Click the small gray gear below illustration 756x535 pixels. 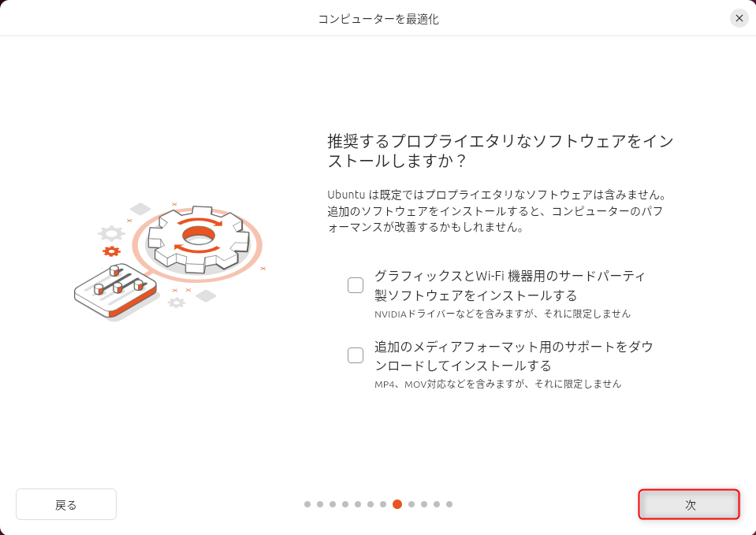(177, 303)
